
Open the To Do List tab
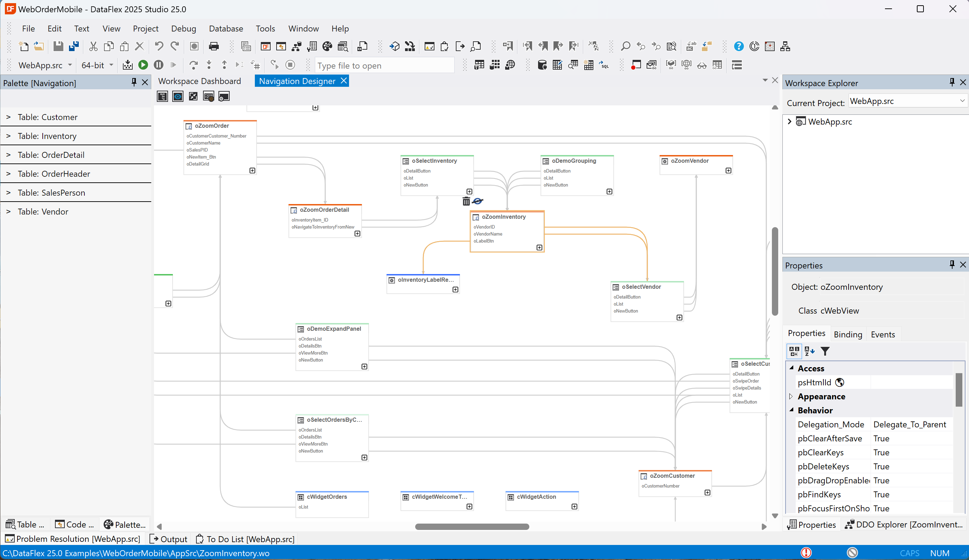pyautogui.click(x=245, y=539)
